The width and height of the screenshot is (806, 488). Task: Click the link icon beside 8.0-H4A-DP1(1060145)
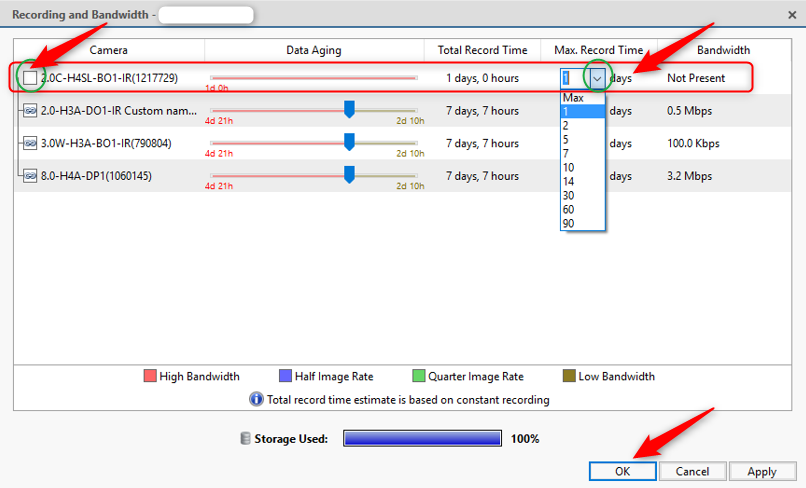click(30, 176)
